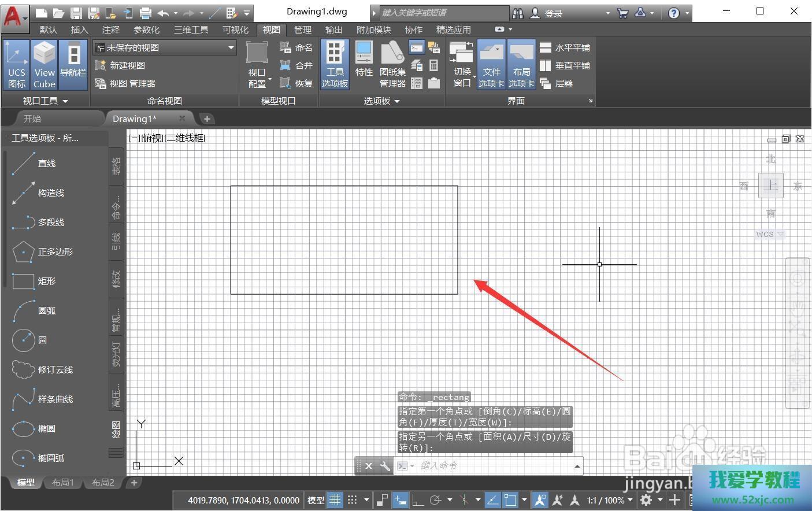Viewport: 812px width, 511px height.
Task: Open the 图纸集管理器 sheet set manager
Action: click(392, 65)
